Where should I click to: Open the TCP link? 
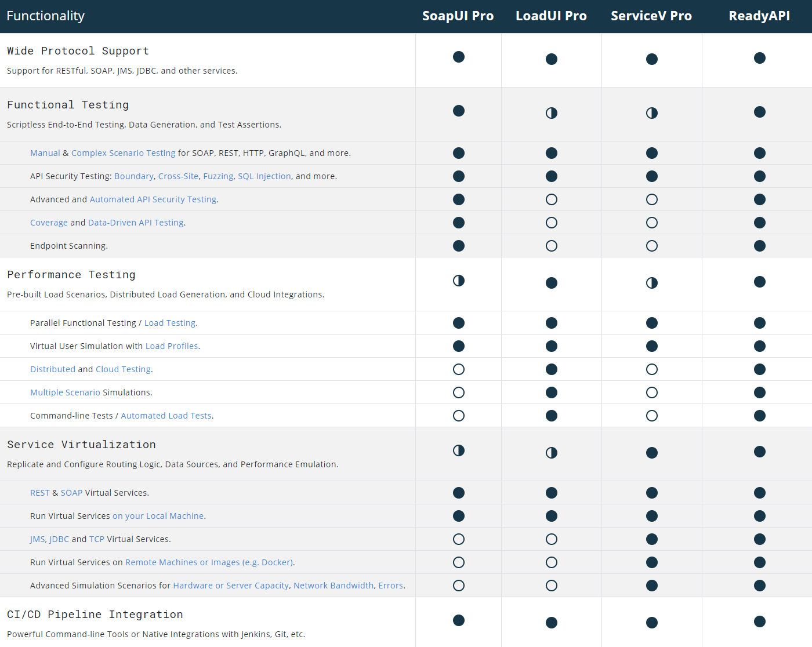tap(97, 539)
